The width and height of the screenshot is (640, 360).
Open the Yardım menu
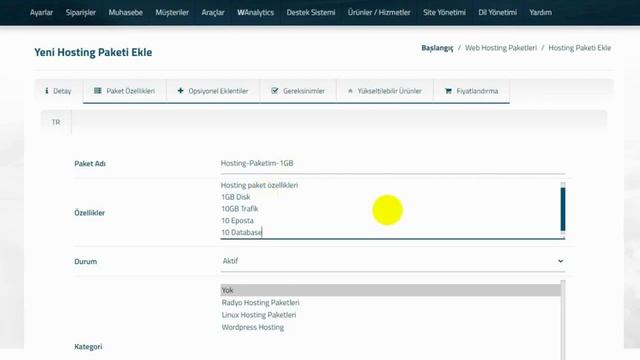pyautogui.click(x=540, y=13)
